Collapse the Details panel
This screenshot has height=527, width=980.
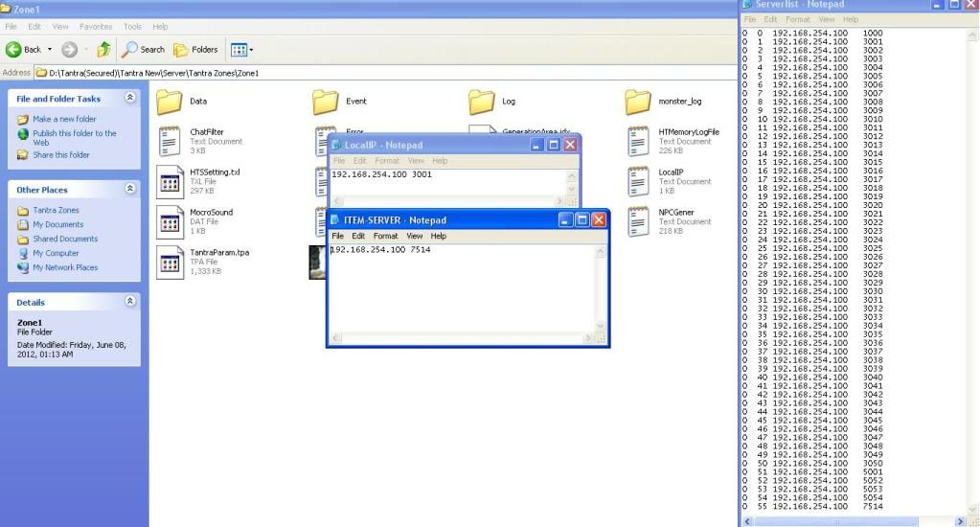click(x=130, y=302)
